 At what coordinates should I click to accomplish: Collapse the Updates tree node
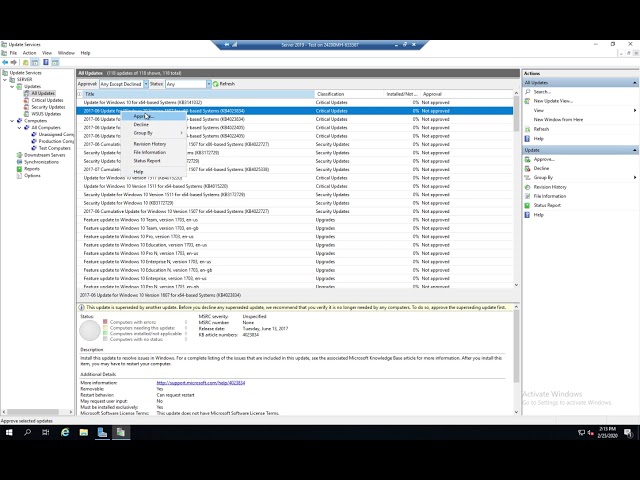coord(12,87)
